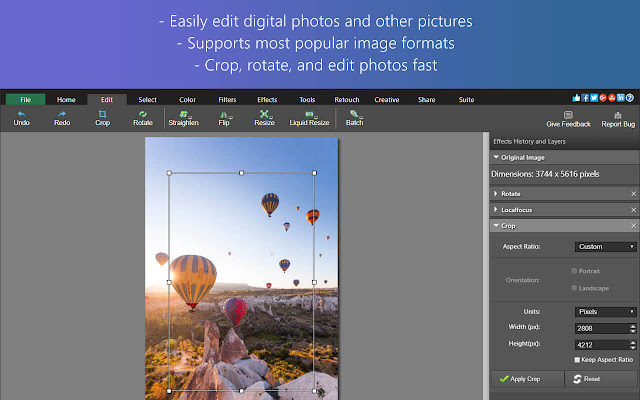Select Landscape orientation radio button

pos(574,287)
